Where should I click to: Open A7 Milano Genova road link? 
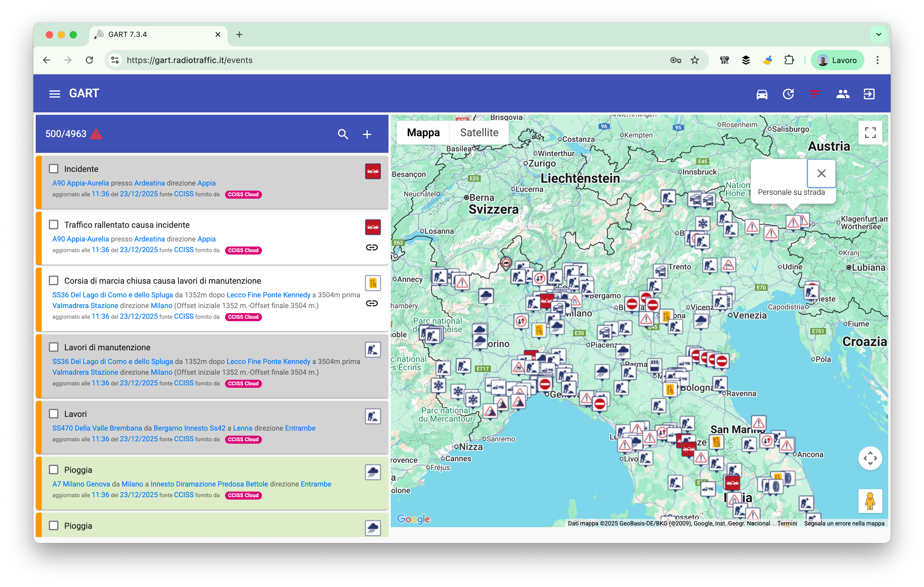pos(81,484)
